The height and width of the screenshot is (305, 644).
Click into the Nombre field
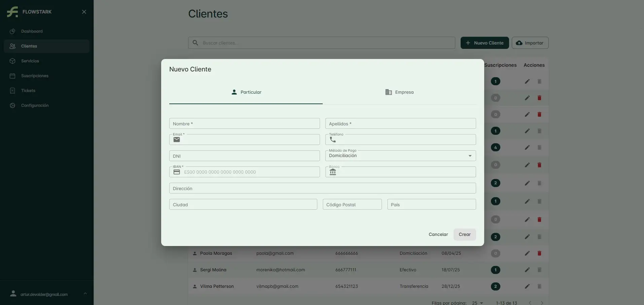[244, 124]
